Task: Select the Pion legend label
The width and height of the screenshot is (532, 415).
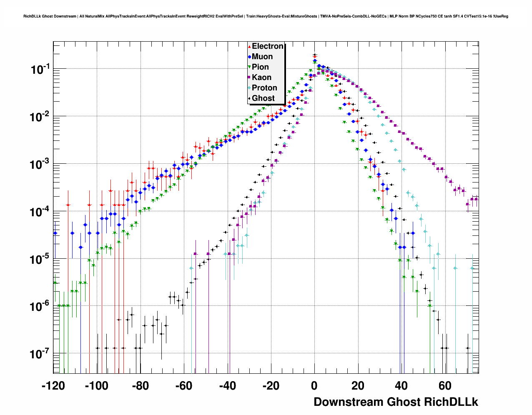Action: tap(260, 67)
